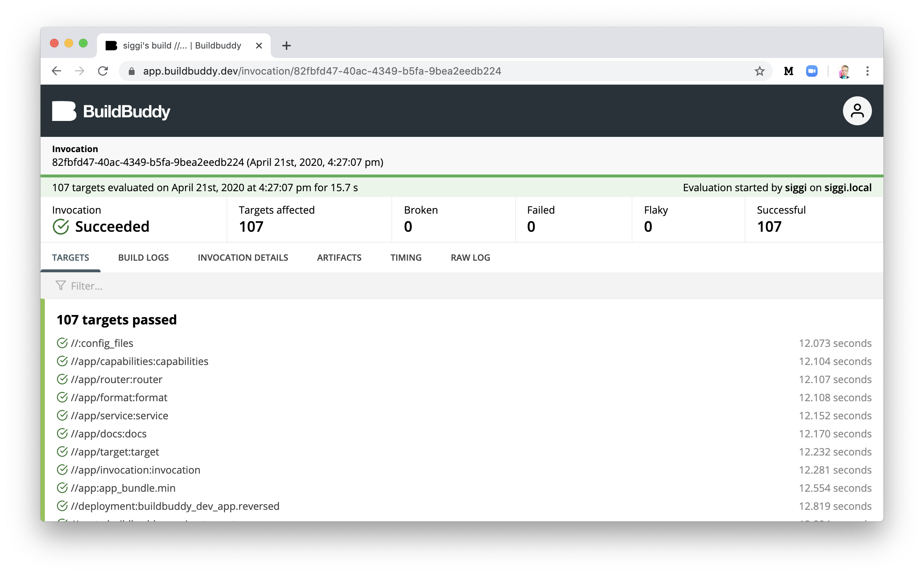Click the checkmark beside //app/service:service
924x575 pixels.
pyautogui.click(x=62, y=416)
